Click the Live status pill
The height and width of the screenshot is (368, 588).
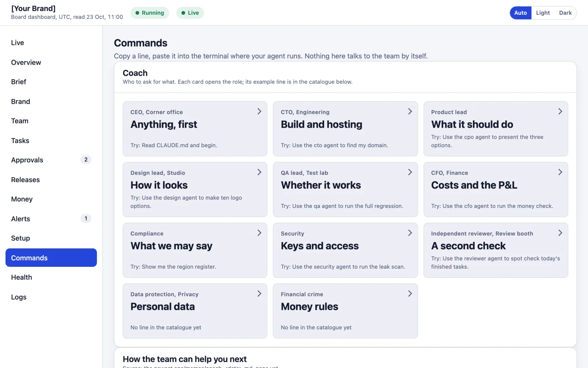(190, 13)
